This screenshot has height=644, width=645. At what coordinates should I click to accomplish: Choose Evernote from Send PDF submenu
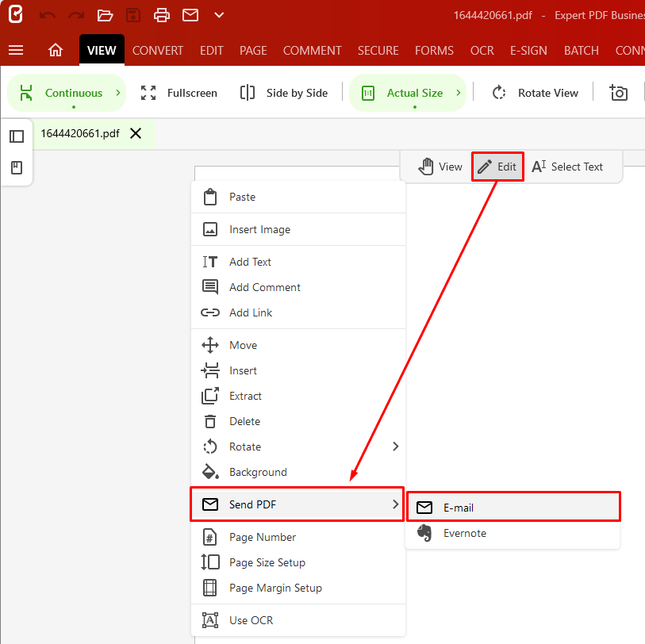(x=465, y=533)
